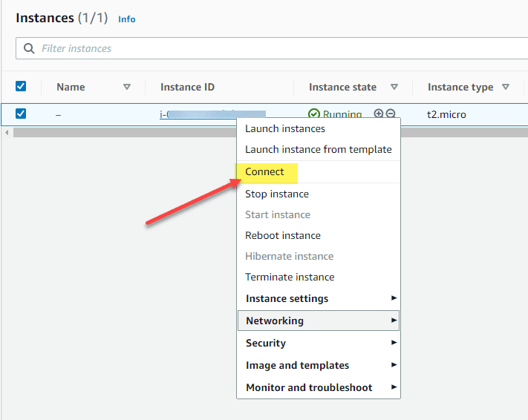Click the green Running status check icon
Image resolution: width=528 pixels, height=420 pixels.
314,114
